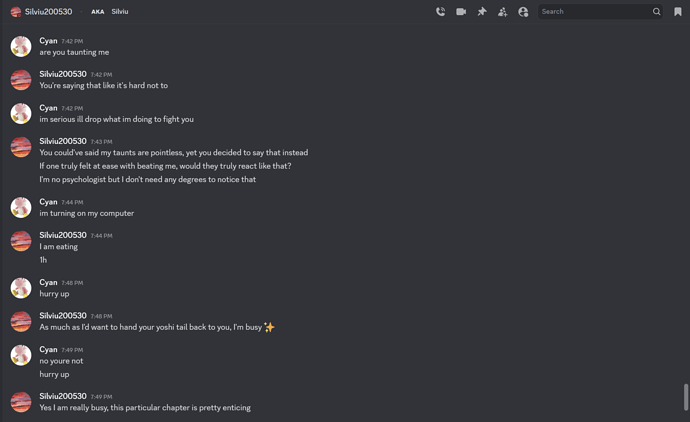This screenshot has width=690, height=422.
Task: Click Cyan's username at the 7:44 PM message
Action: tap(48, 202)
